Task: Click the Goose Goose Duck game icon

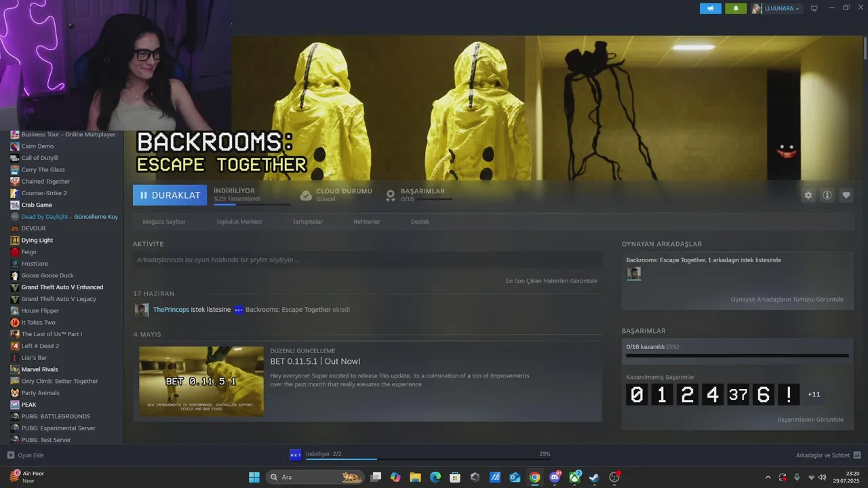Action: (x=15, y=275)
